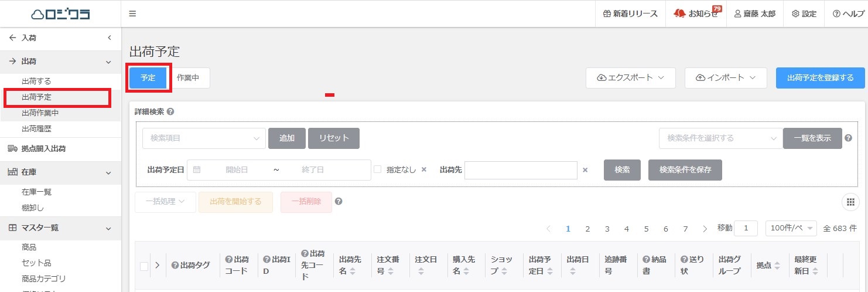The width and height of the screenshot is (868, 292).
Task: Clear 出荷先 filter with x icon
Action: 585,170
